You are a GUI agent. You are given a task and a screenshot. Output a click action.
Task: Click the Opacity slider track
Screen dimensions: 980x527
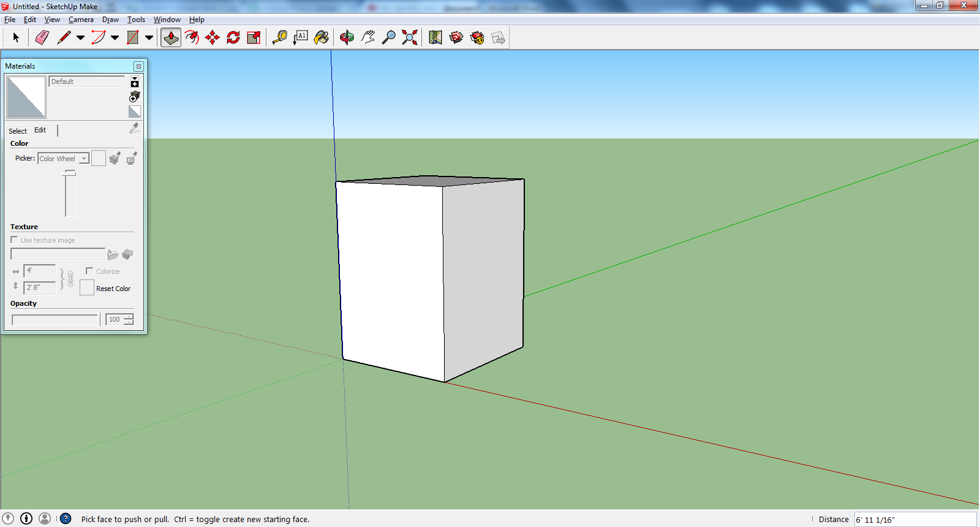click(55, 319)
